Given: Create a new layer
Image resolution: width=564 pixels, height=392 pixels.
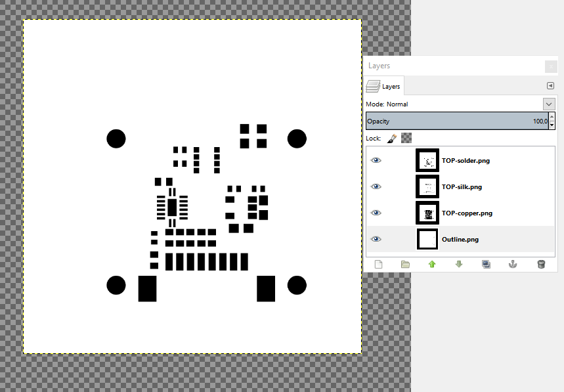Looking at the screenshot, I should pyautogui.click(x=378, y=265).
